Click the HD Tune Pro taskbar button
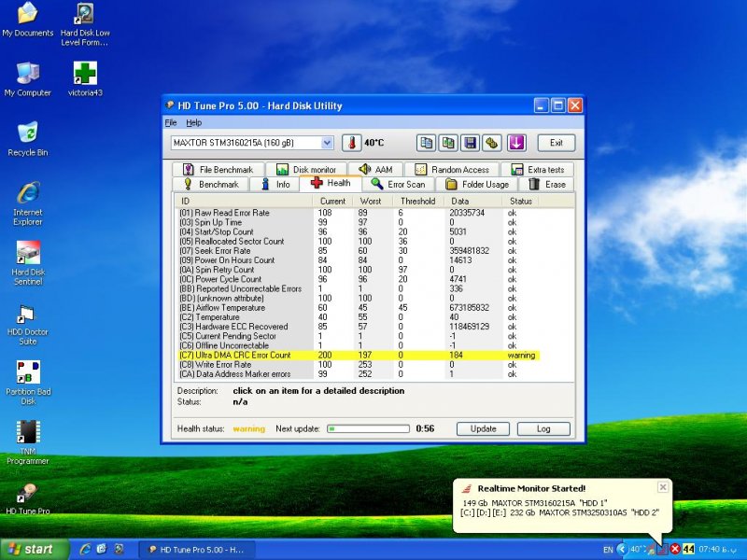Viewport: 747px width, 560px height. 196,550
